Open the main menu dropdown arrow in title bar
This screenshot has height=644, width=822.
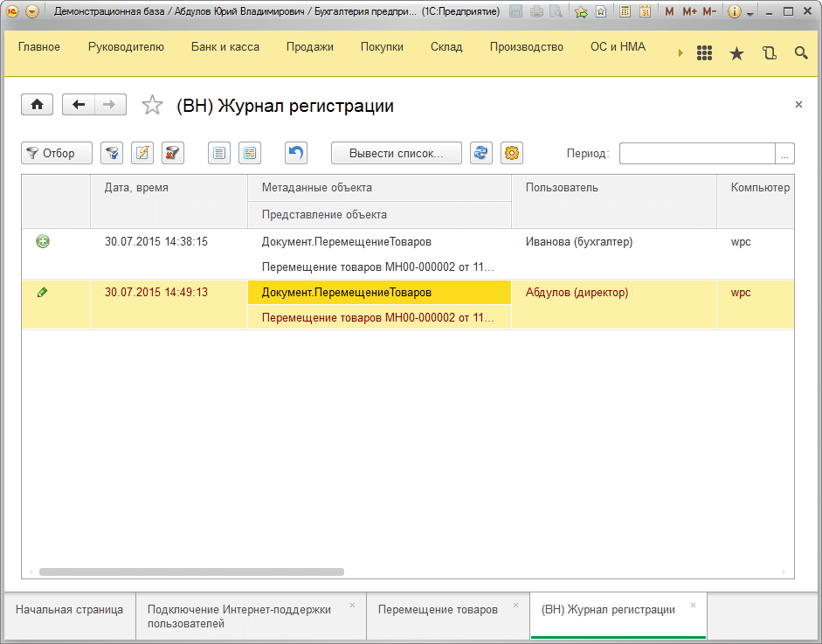[32, 11]
